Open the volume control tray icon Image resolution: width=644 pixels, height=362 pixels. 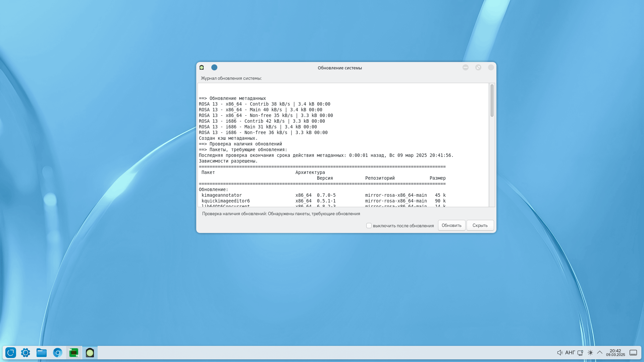pyautogui.click(x=560, y=353)
